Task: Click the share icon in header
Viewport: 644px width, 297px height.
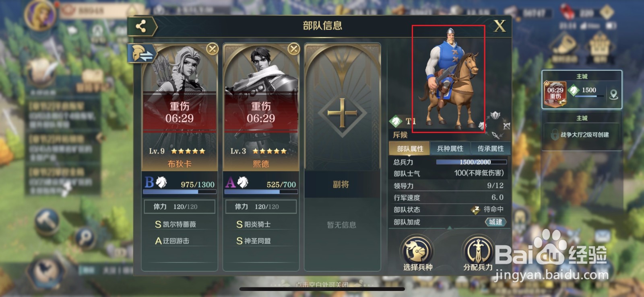Action: click(141, 27)
